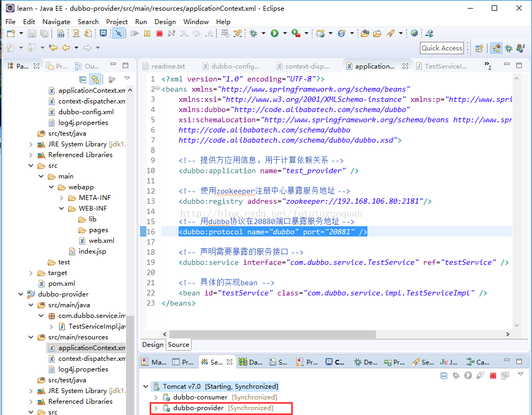
Task: Click the New file wizard icon
Action: click(11, 33)
